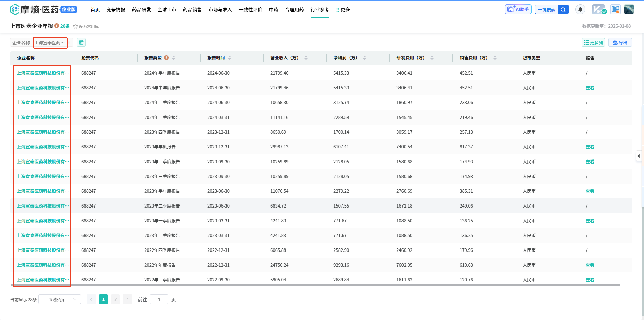
Task: Click the 股票代码 column header
Action: [x=90, y=58]
